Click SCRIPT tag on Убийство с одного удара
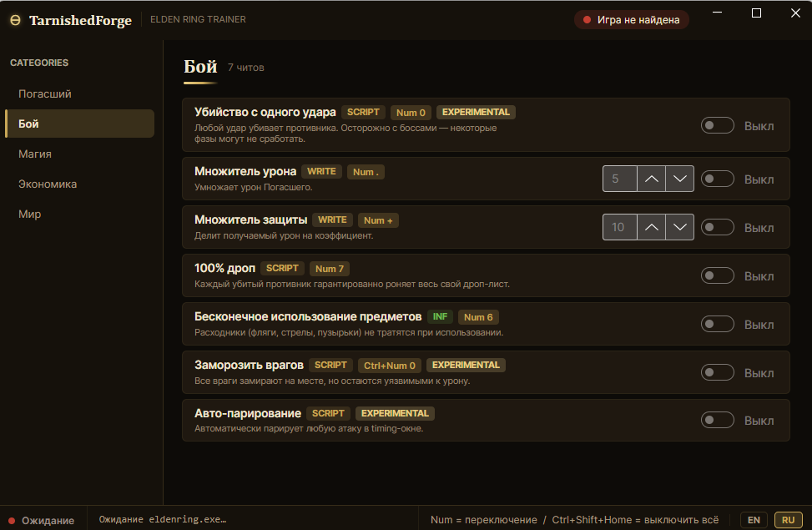812x530 pixels. 363,113
